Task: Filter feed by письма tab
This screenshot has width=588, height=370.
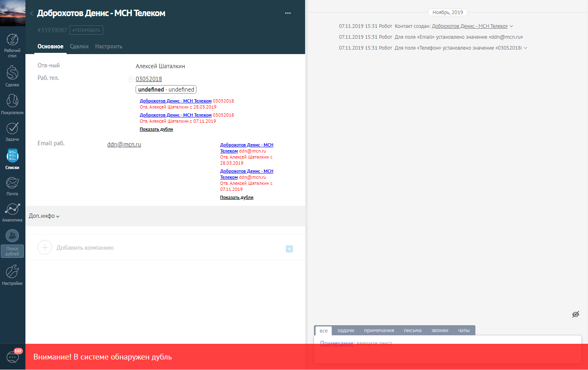Action: [412, 330]
